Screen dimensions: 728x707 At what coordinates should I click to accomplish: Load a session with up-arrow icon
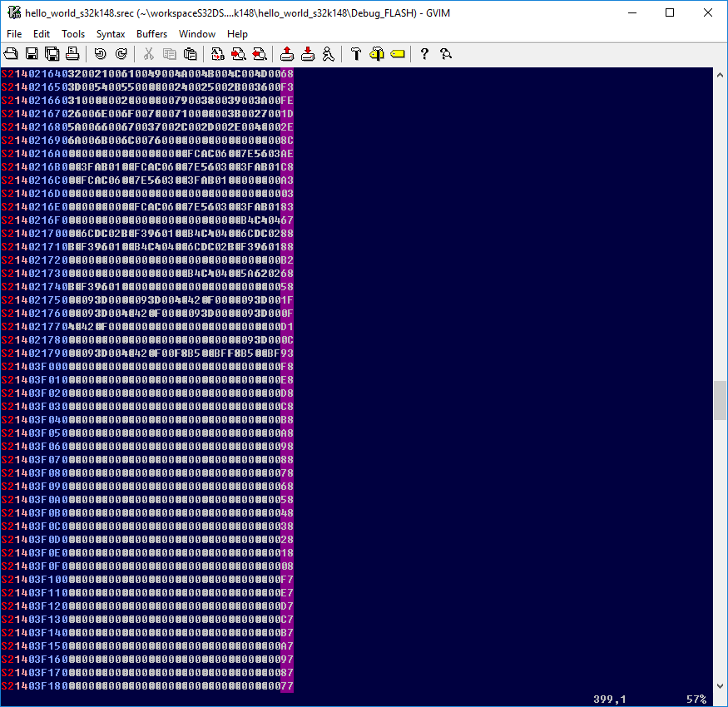[287, 54]
